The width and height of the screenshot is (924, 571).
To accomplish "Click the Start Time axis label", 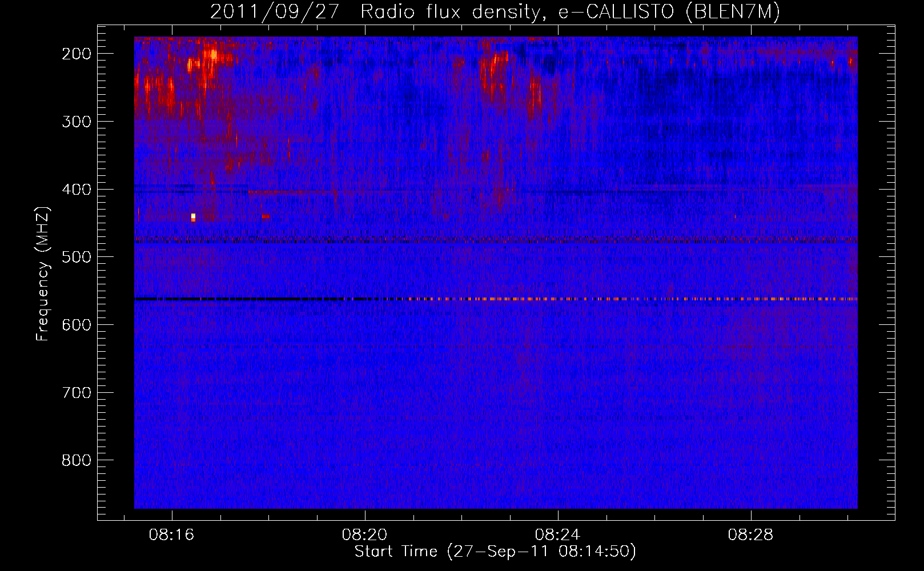I will click(x=495, y=552).
